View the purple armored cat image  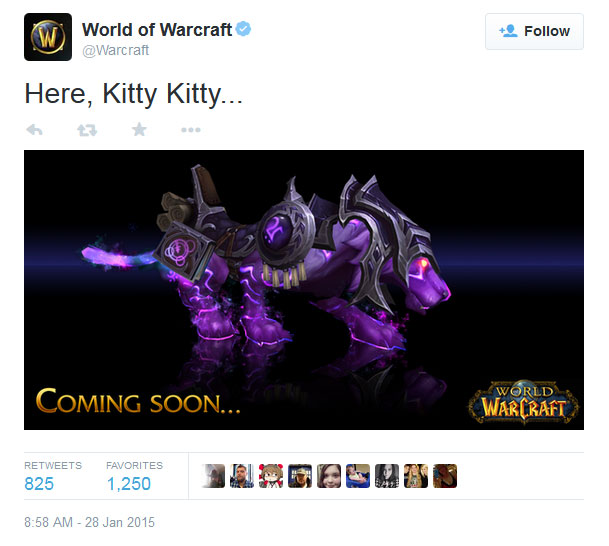pos(304,290)
